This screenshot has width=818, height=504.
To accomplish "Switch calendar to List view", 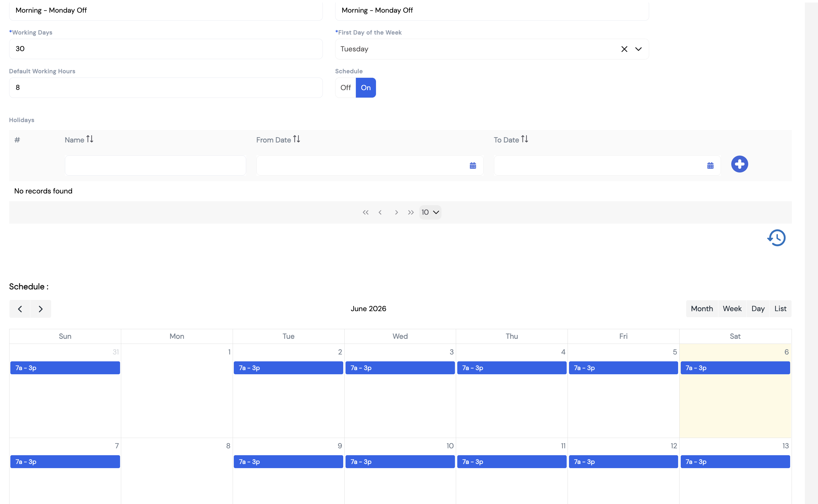I will click(x=780, y=309).
